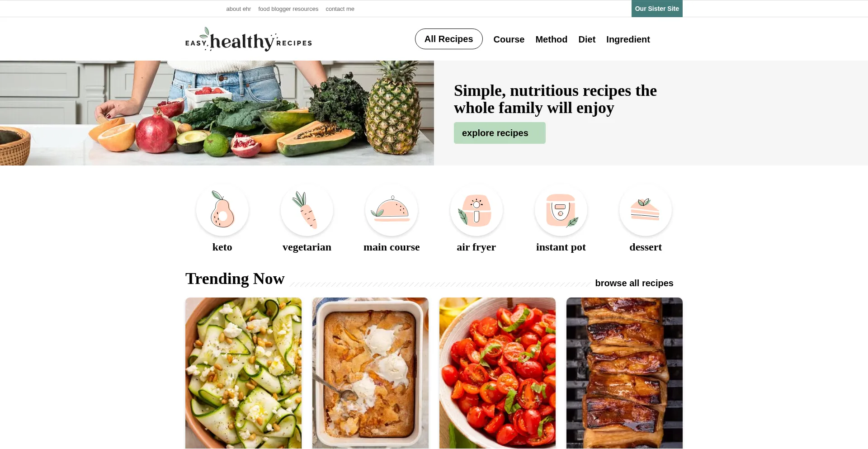The image size is (868, 449).
Task: Click the All Recipes button
Action: 448,39
